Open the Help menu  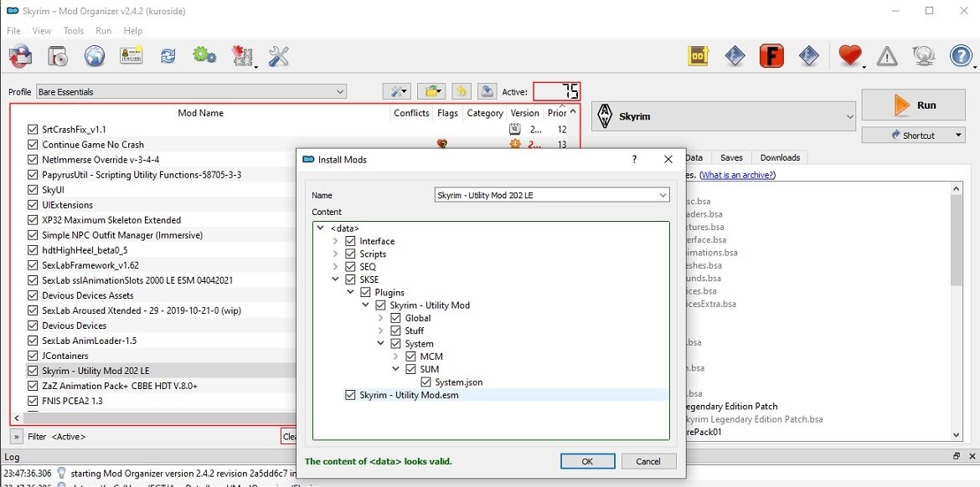(x=133, y=31)
